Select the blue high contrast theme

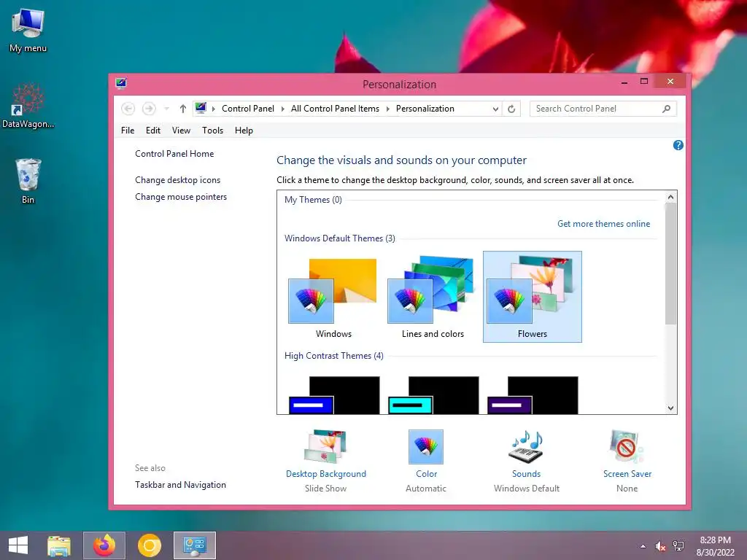coord(334,395)
